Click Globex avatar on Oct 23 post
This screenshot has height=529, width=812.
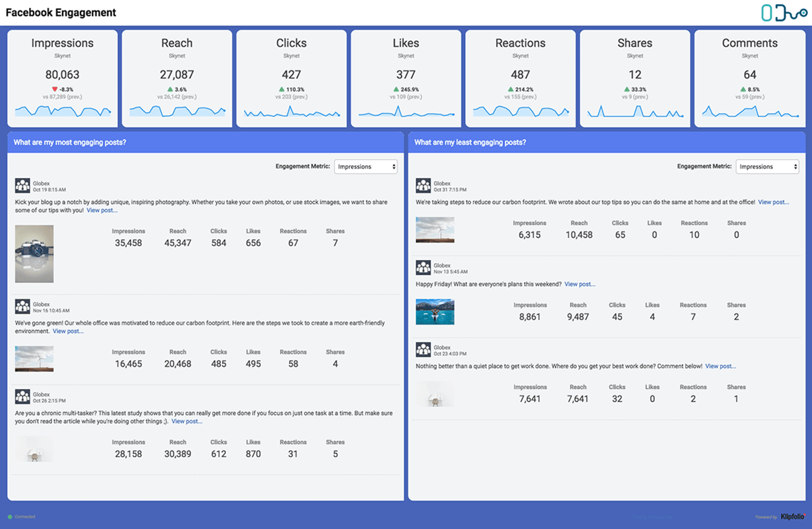pyautogui.click(x=423, y=350)
